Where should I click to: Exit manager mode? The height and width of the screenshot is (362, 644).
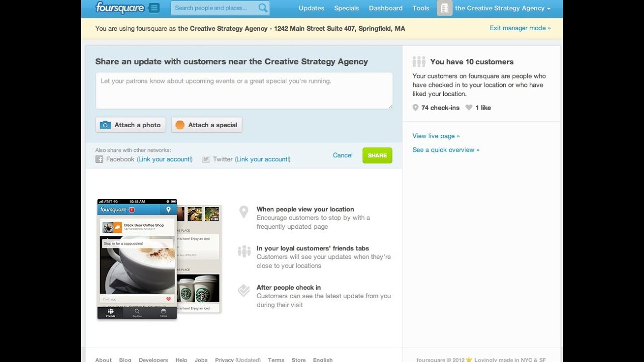[x=520, y=28]
